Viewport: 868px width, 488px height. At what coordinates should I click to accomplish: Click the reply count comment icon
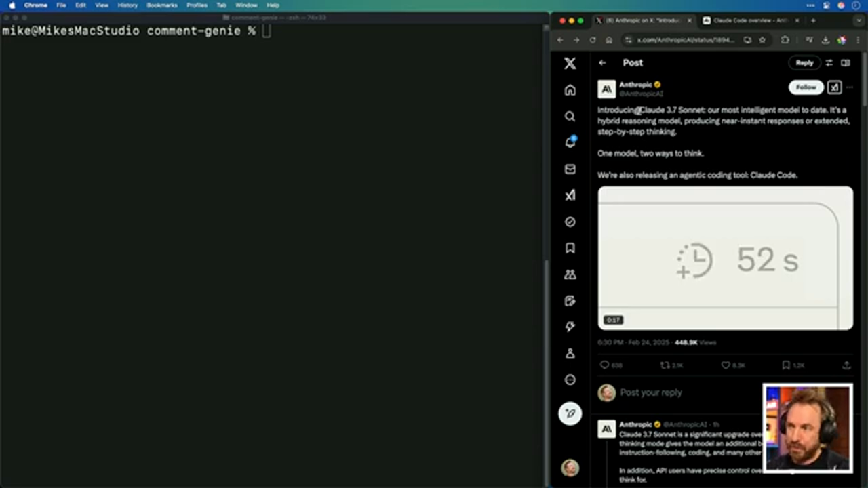605,365
